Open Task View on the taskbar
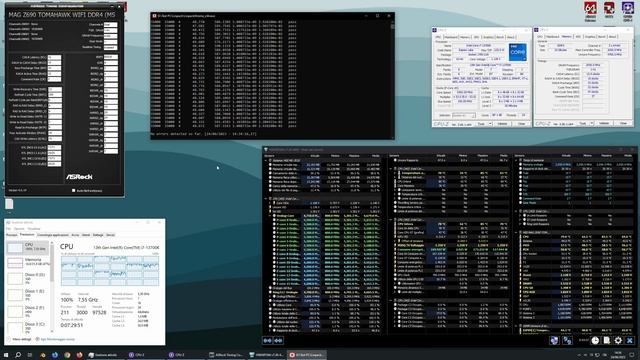Image resolution: width=640 pixels, height=360 pixels. (30, 355)
